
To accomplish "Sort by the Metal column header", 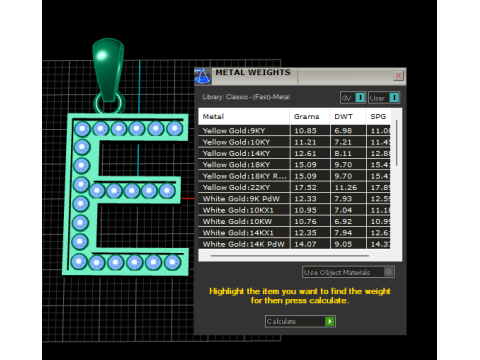I will [244, 117].
